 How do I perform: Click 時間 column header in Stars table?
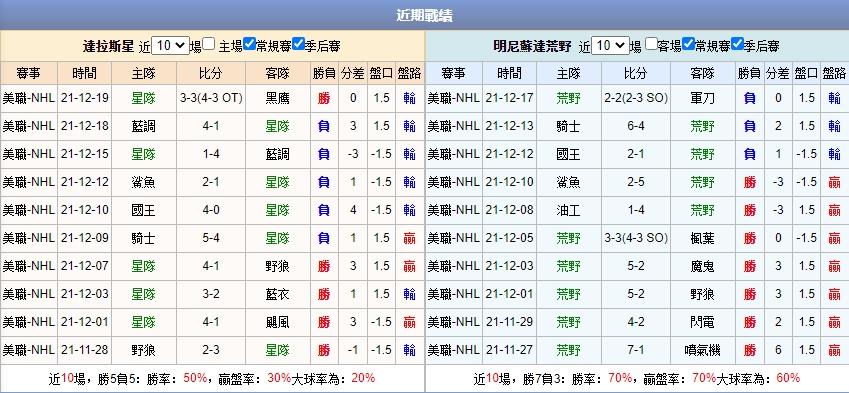(x=84, y=73)
